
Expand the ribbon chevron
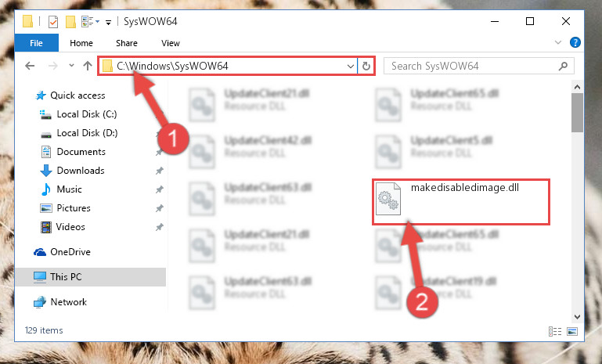558,42
